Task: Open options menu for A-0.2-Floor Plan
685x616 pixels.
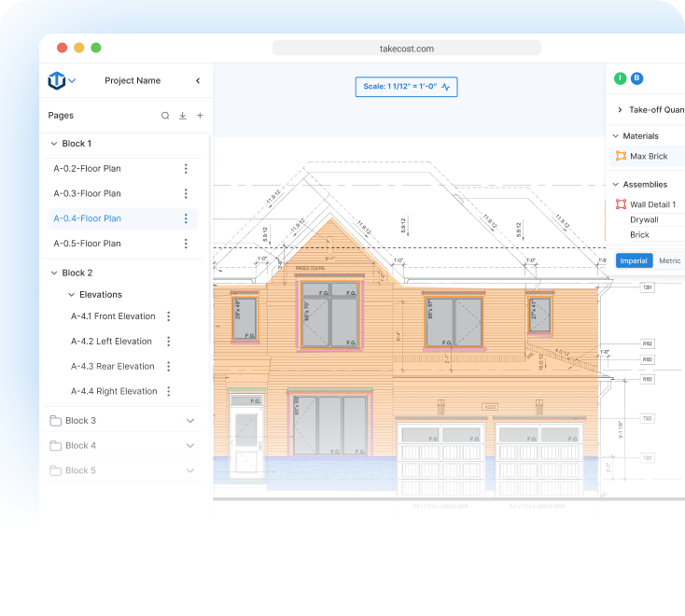Action: point(186,169)
